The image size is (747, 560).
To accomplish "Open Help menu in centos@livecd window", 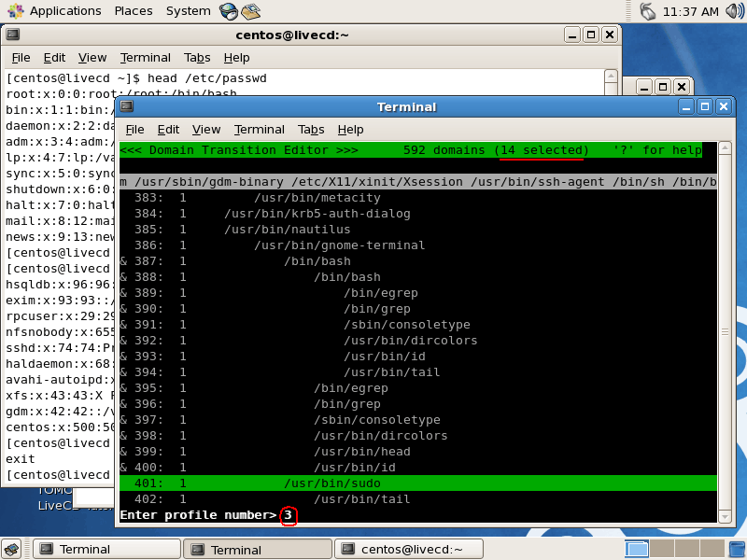I will pos(237,58).
